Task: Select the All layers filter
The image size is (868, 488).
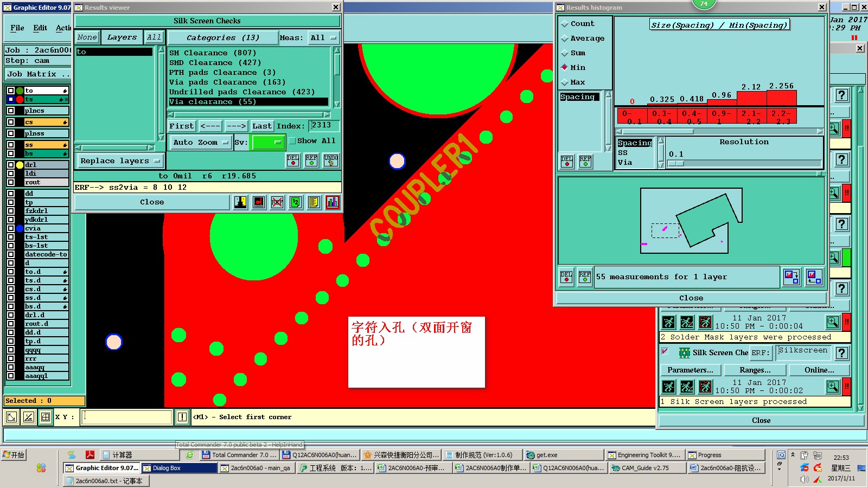Action: pos(154,37)
